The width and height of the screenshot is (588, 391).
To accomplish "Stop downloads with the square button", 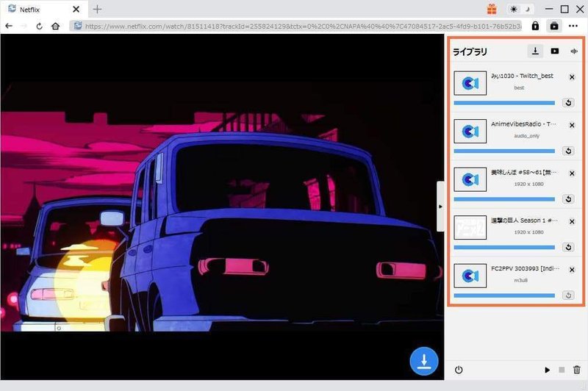I will coord(562,370).
